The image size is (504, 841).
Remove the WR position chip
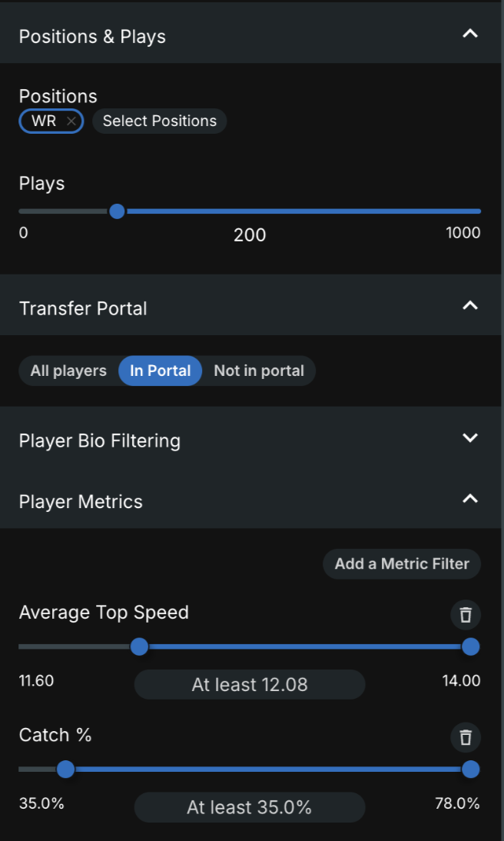[x=71, y=121]
